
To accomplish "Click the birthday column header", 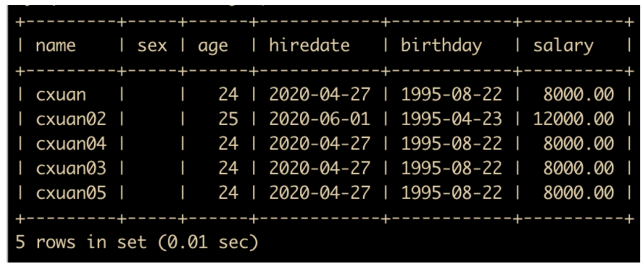I will point(441,45).
